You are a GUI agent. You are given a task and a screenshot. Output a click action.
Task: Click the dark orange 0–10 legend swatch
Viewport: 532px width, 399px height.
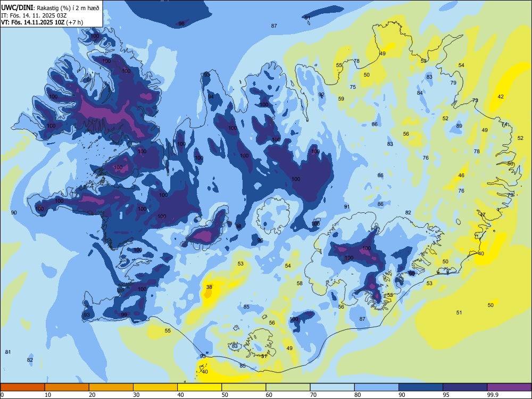22,387
